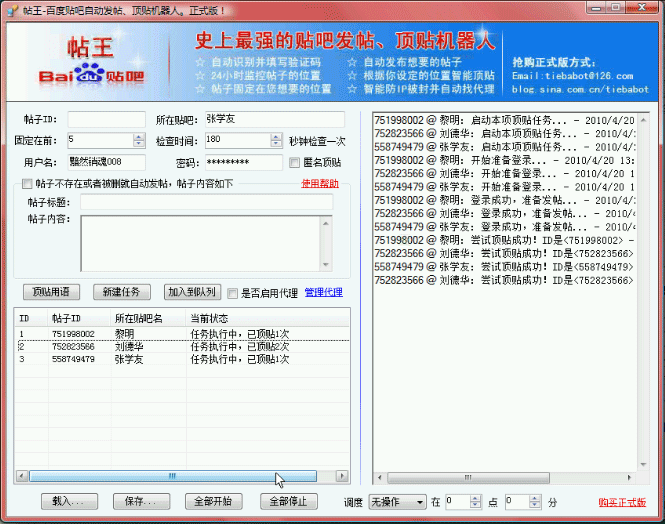The image size is (665, 524).
Task: Click the 密码 password field
Action: pyautogui.click(x=244, y=162)
